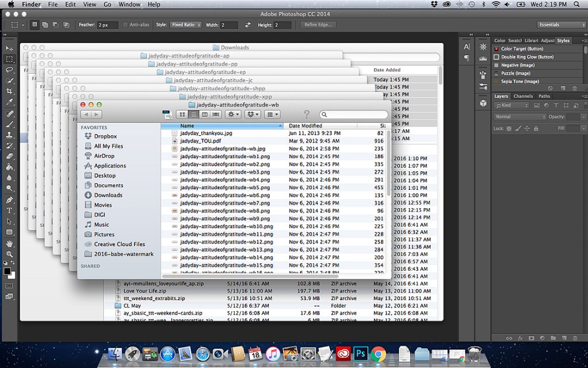Image resolution: width=588 pixels, height=368 pixels.
Task: Toggle Quick Mask mode
Action: [x=9, y=286]
